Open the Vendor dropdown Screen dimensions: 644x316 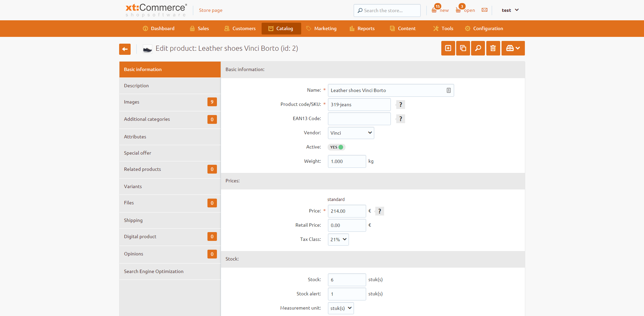pos(351,133)
